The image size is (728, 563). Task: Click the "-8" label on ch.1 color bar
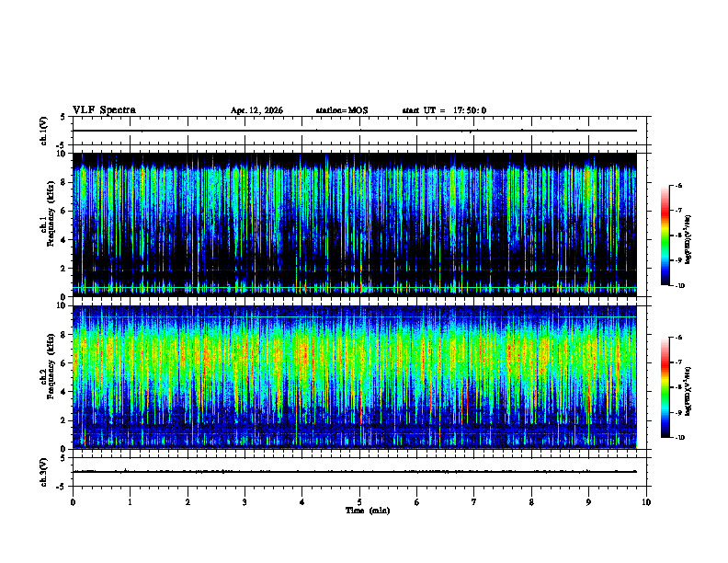pos(677,236)
